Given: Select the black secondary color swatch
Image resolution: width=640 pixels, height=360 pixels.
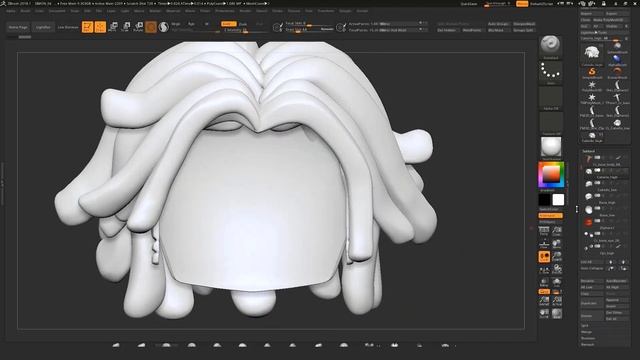Looking at the screenshot, I should (x=544, y=200).
